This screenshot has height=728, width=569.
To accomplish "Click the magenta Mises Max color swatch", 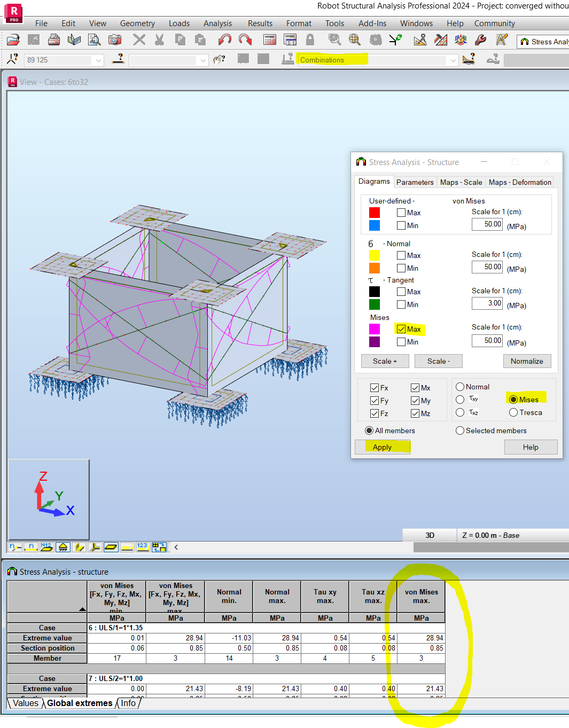I will [x=374, y=329].
